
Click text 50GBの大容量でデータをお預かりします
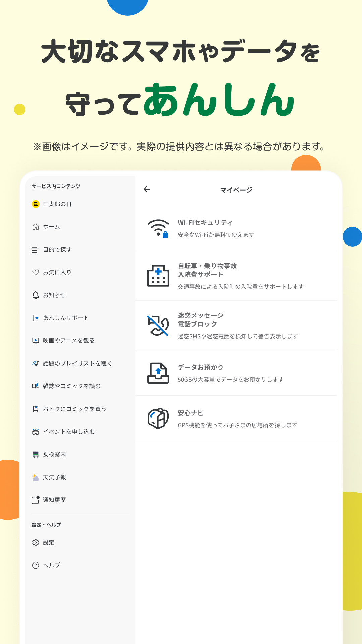pyautogui.click(x=231, y=380)
